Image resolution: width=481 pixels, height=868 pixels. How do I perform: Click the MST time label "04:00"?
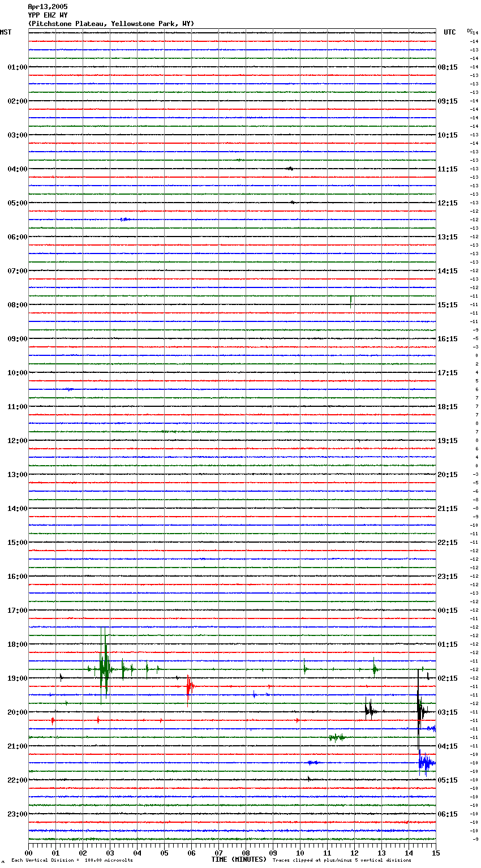pyautogui.click(x=18, y=169)
